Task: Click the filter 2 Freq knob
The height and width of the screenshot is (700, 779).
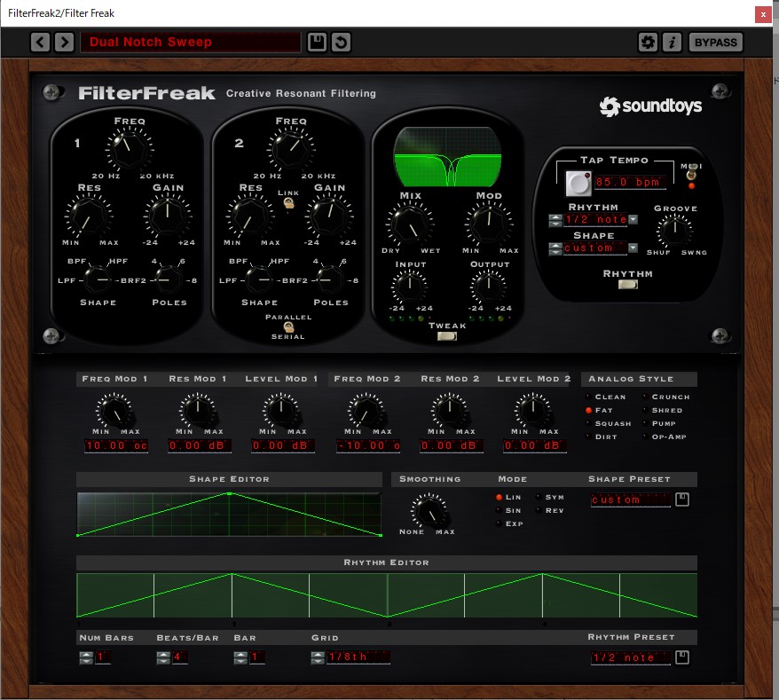Action: (291, 148)
